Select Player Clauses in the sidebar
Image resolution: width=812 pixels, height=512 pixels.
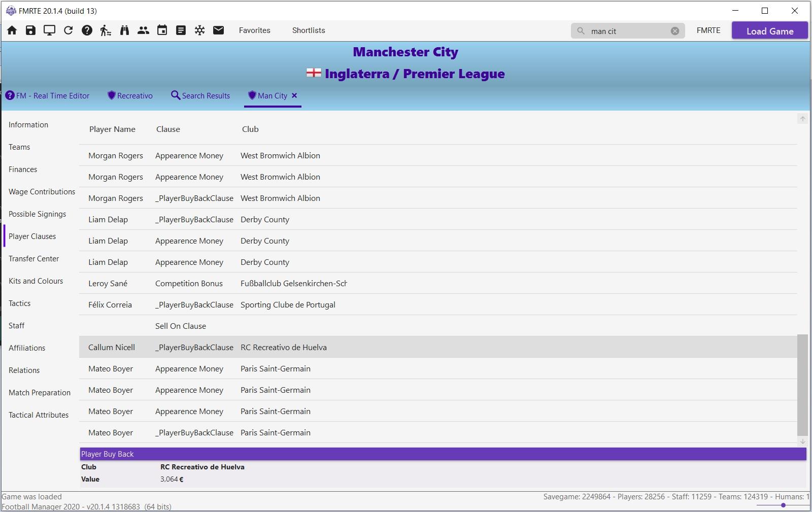tap(32, 236)
